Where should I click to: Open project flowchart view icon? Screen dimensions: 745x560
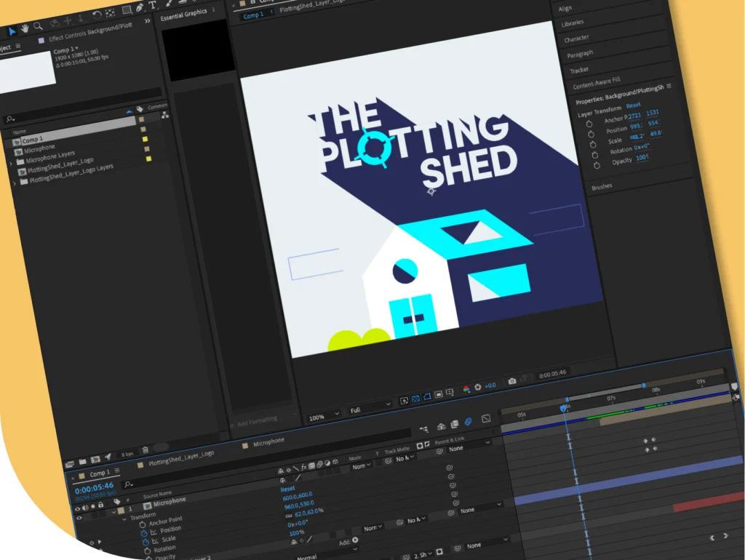point(165,115)
